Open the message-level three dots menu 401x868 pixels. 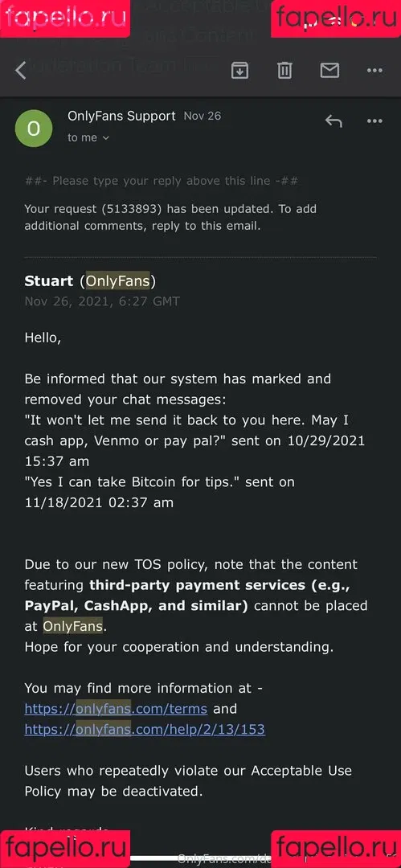(375, 121)
